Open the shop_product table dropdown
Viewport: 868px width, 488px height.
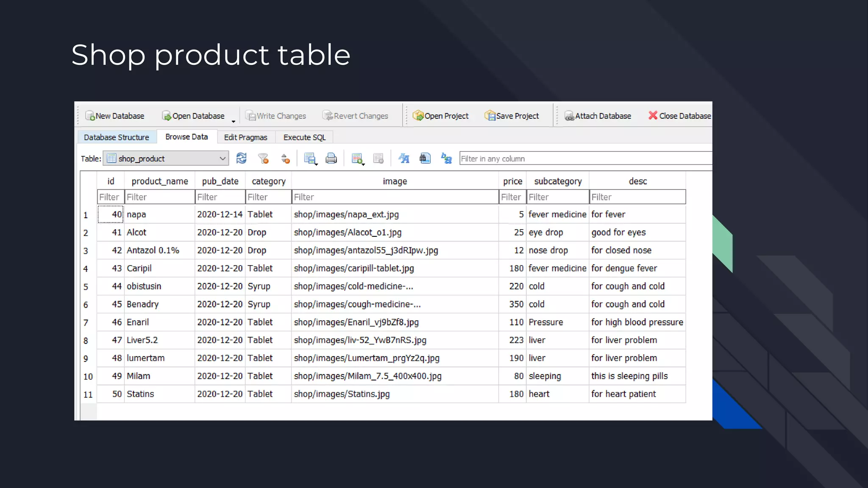[222, 158]
